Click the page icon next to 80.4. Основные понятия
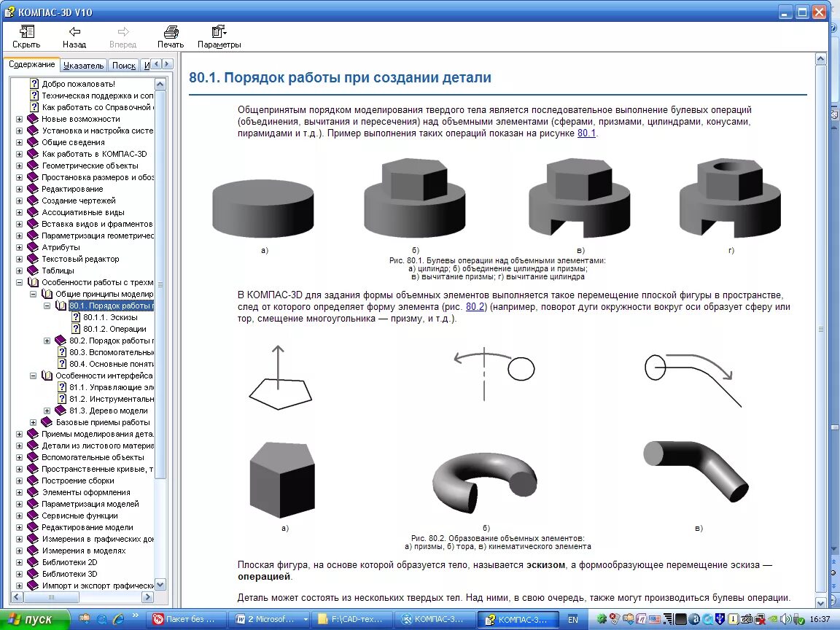Viewport: 840px width, 630px height. point(62,364)
